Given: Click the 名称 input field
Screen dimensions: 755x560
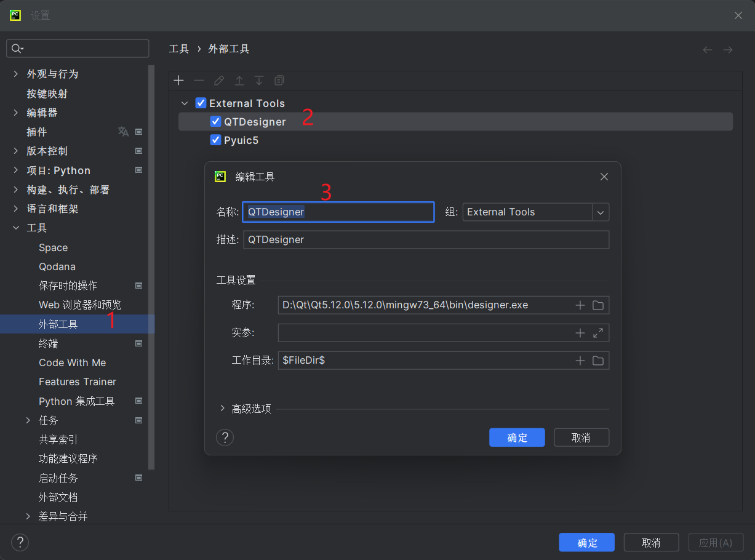Looking at the screenshot, I should pos(338,212).
